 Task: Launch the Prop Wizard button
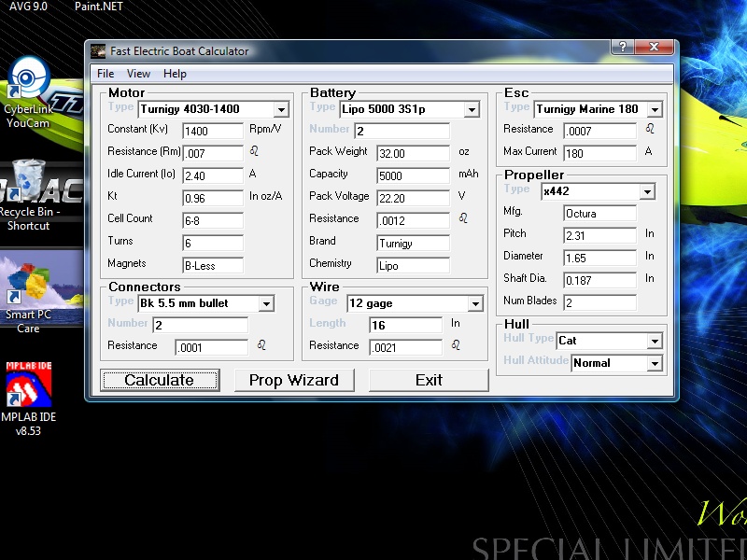click(293, 380)
